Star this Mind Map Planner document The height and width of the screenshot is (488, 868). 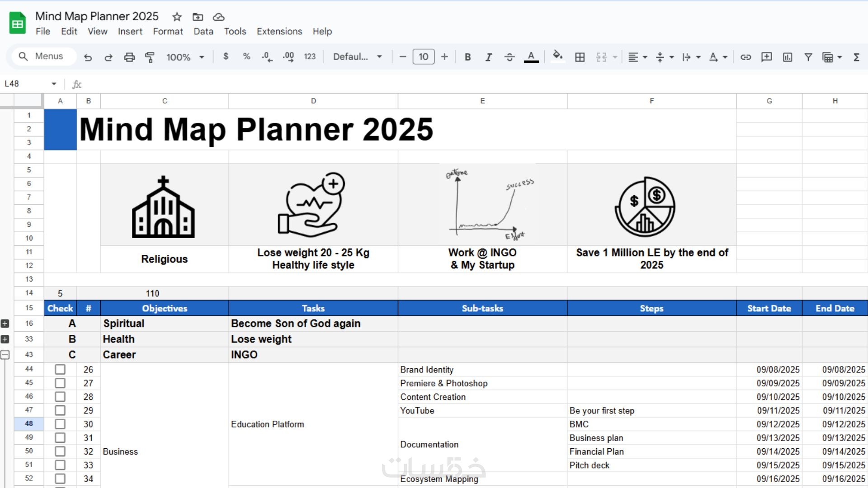[177, 17]
